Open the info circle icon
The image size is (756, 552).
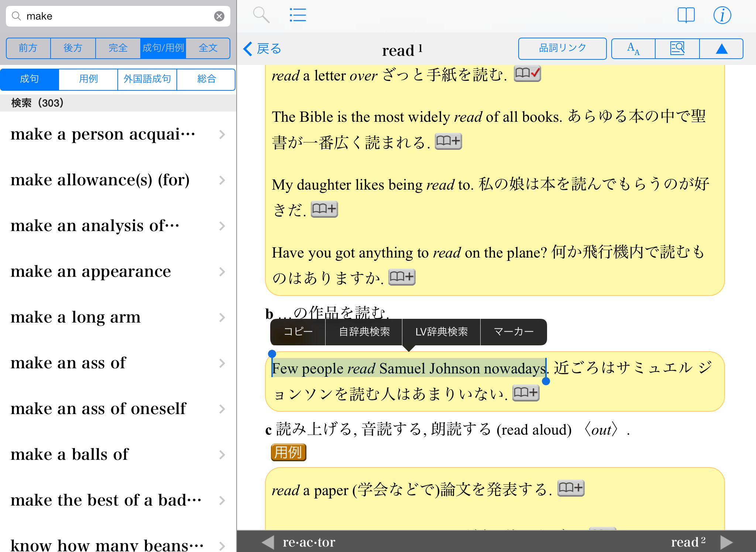click(x=722, y=15)
